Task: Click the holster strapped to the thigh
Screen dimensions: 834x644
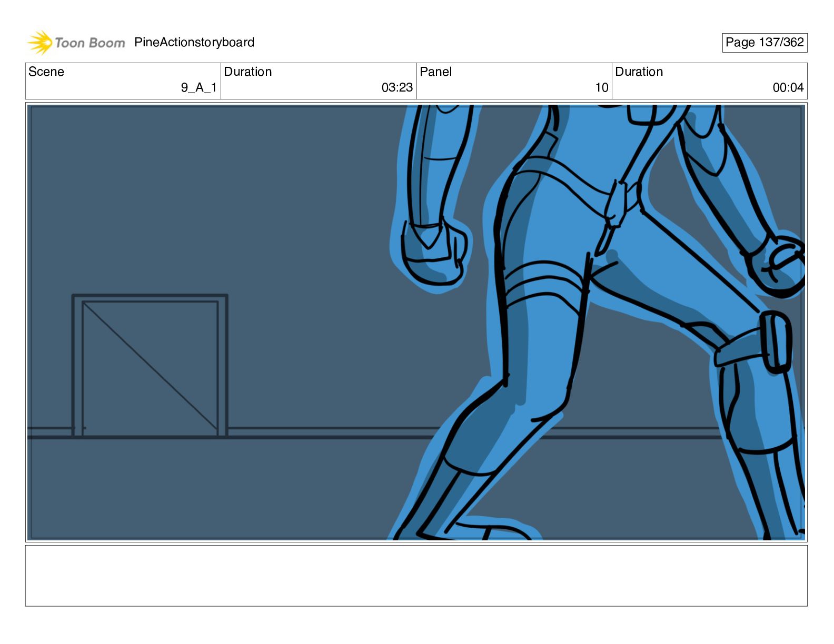Action: (776, 342)
